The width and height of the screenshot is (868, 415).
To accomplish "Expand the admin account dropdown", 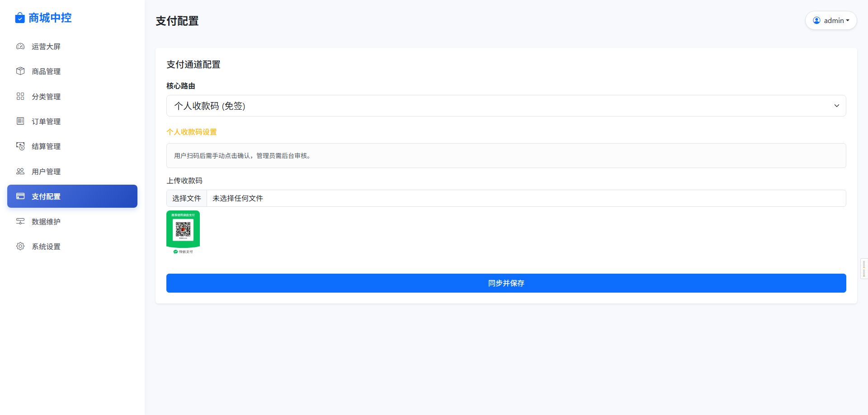I will 831,20.
